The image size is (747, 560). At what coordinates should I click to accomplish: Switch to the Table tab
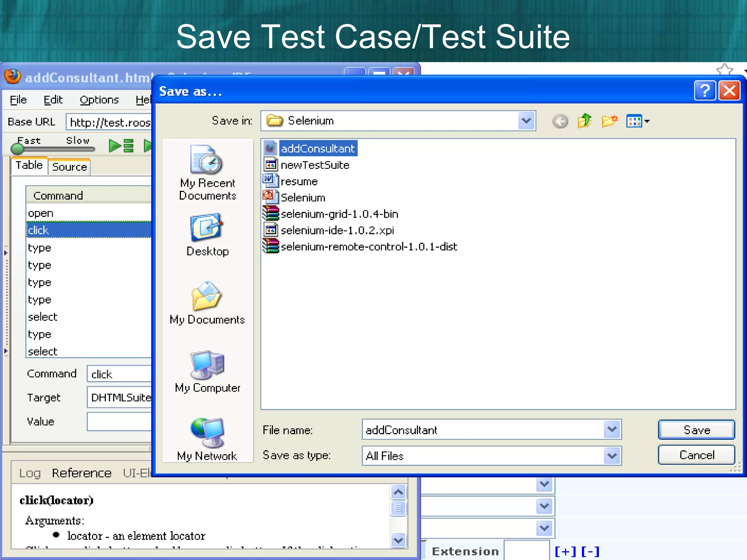pos(29,165)
